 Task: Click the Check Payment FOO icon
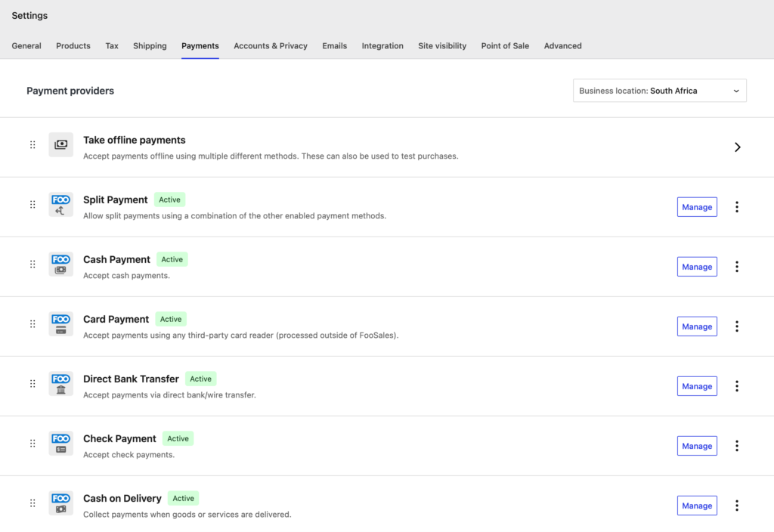(x=60, y=443)
